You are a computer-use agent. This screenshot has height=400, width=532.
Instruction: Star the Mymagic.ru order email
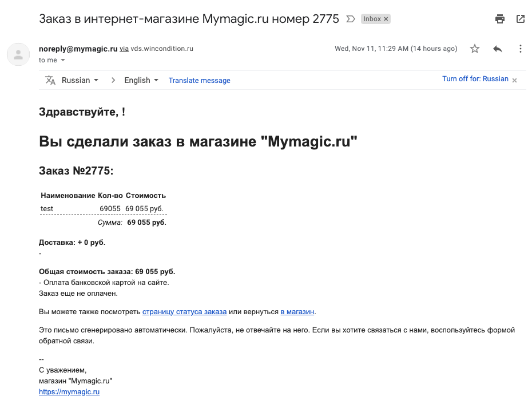pyautogui.click(x=474, y=49)
